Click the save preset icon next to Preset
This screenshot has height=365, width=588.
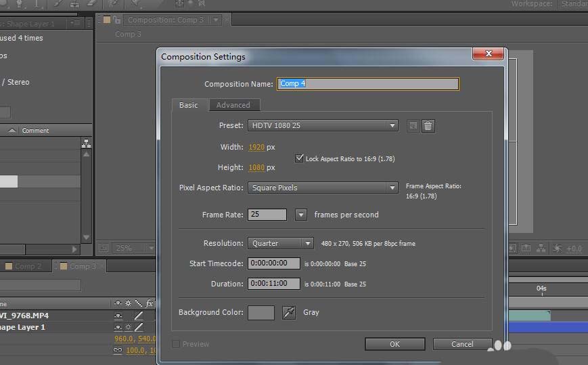413,126
